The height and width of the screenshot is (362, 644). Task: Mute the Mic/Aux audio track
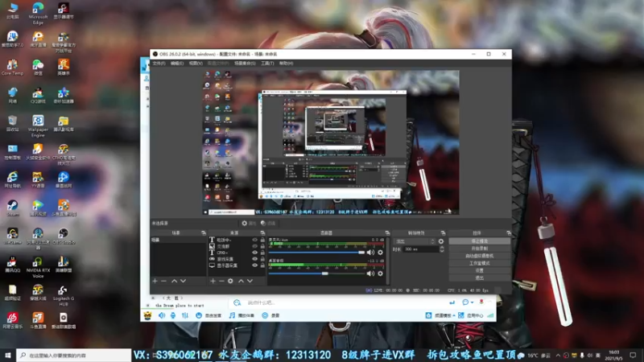(x=370, y=253)
